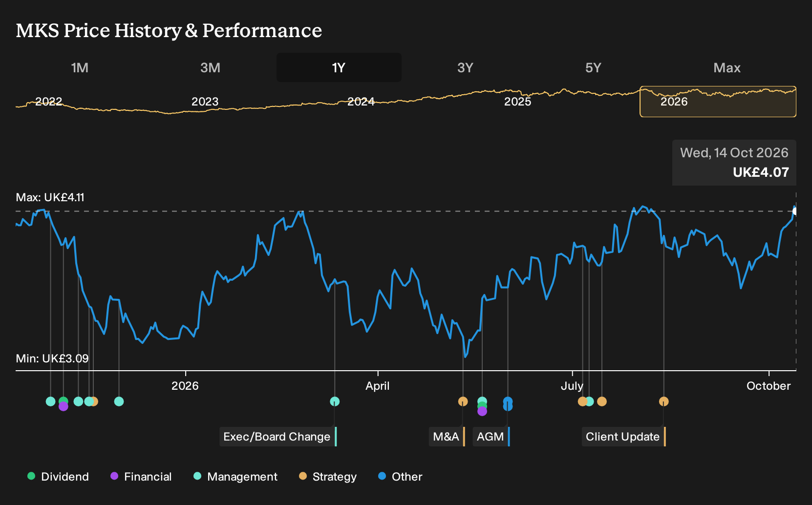Click the Min: UK£3.09 label

click(52, 358)
